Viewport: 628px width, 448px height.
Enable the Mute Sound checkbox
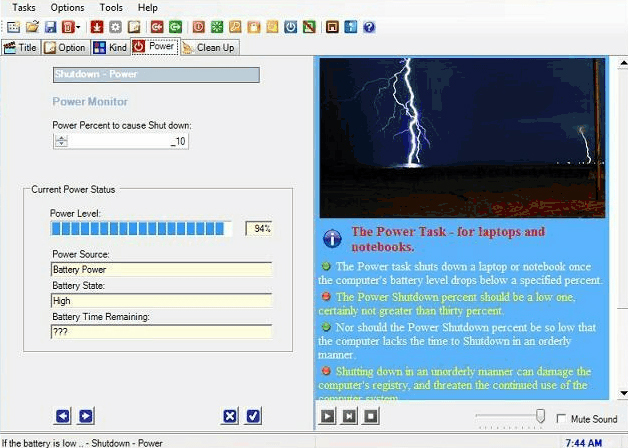coord(561,419)
